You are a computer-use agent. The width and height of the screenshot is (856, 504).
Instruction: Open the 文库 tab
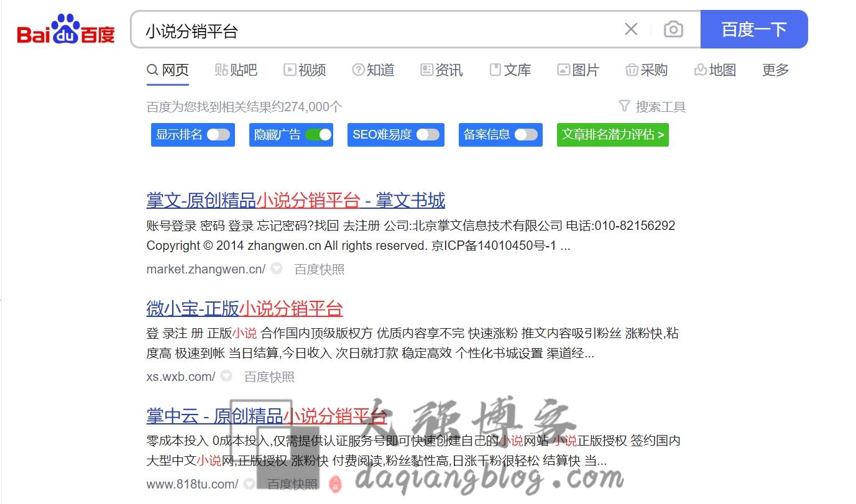[x=510, y=70]
